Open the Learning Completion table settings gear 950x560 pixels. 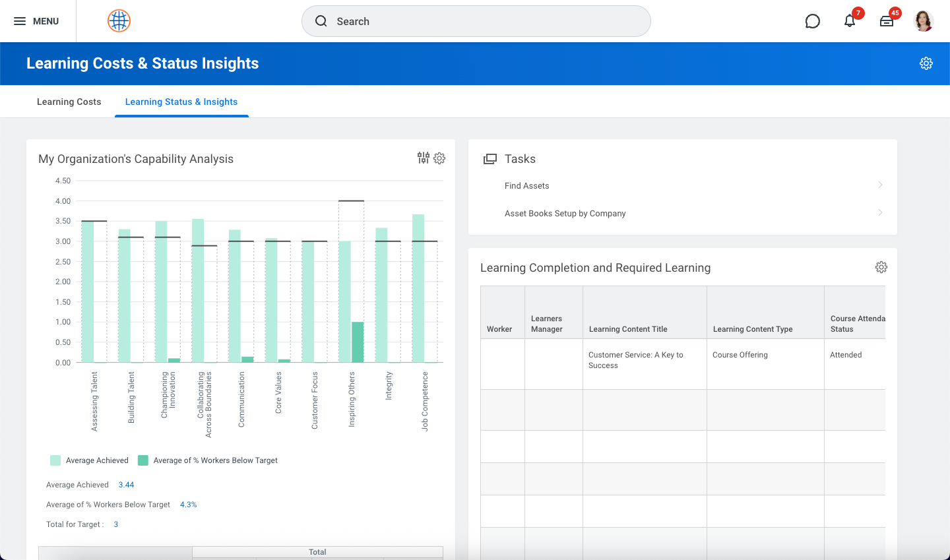point(881,267)
